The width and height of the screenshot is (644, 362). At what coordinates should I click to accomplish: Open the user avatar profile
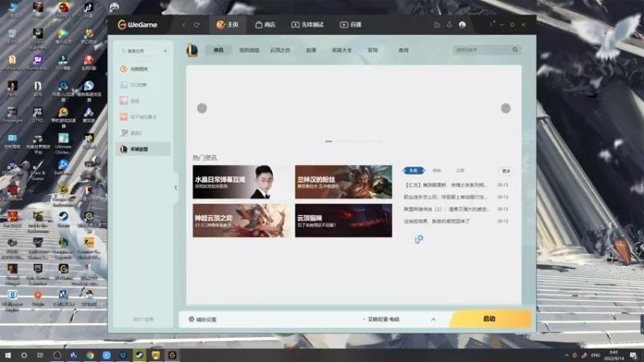pos(462,25)
